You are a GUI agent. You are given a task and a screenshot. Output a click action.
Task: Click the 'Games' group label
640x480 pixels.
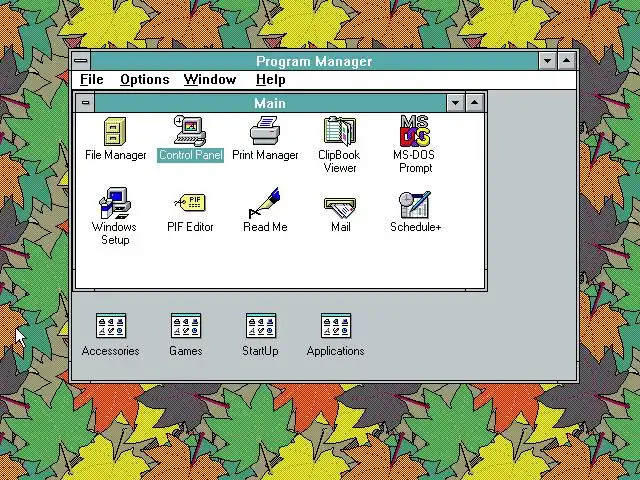click(x=186, y=351)
